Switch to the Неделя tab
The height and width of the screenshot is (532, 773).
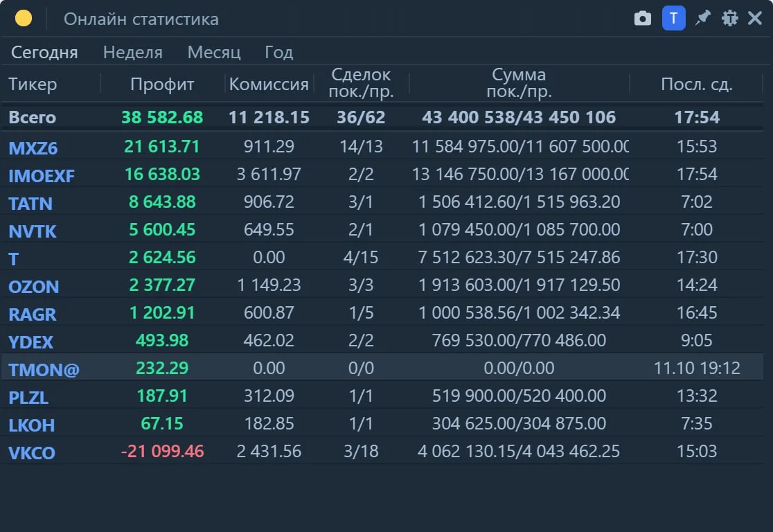tap(132, 52)
